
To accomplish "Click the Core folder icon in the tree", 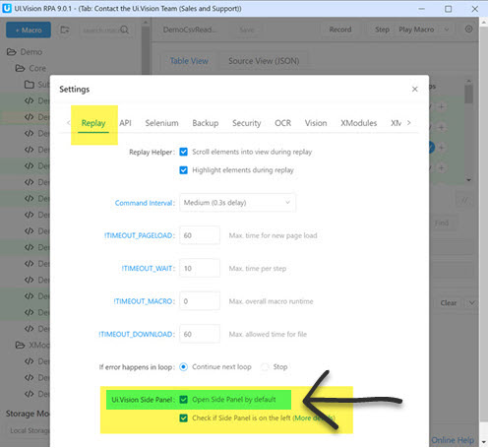I will pos(20,68).
